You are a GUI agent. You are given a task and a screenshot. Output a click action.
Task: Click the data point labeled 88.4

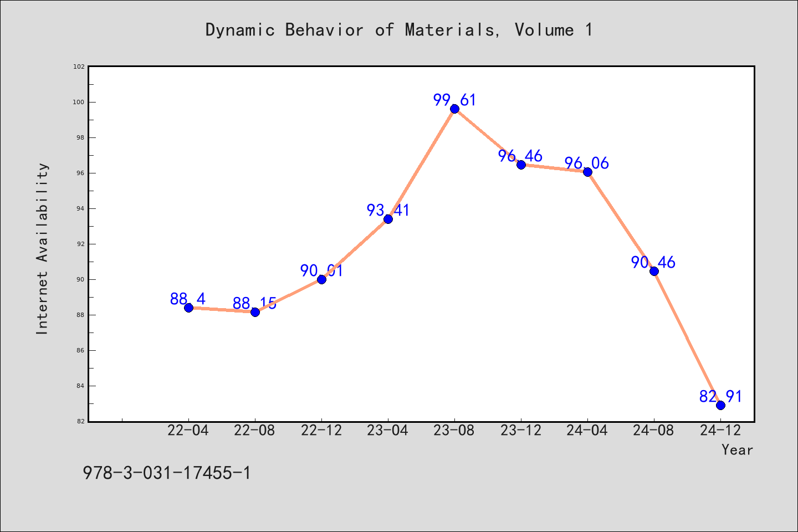pos(188,308)
